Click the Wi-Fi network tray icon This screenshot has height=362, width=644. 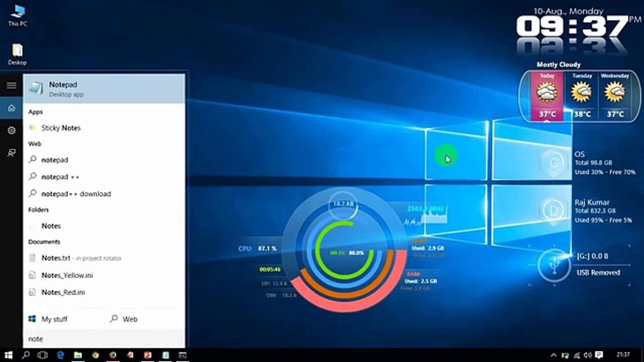577,355
